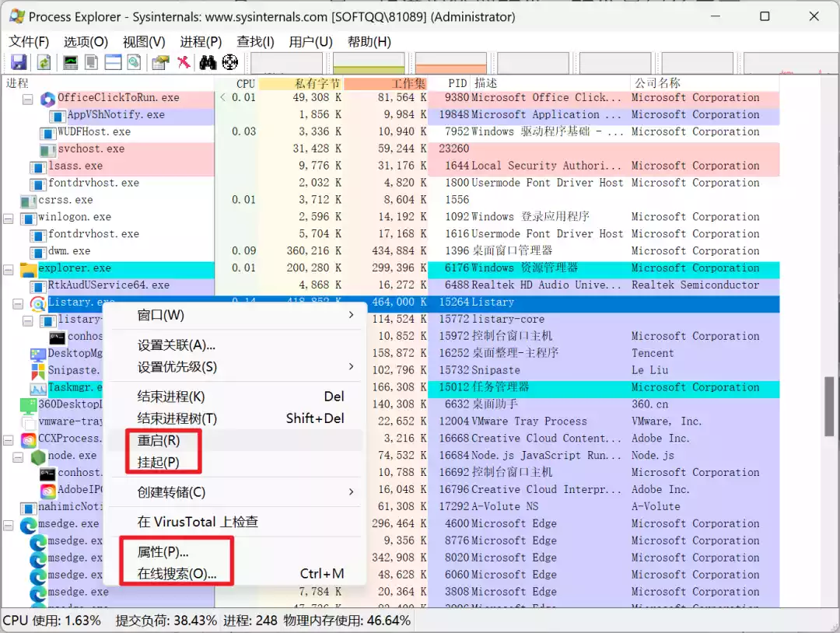
Task: Open the 选项(O) menu
Action: pos(86,42)
